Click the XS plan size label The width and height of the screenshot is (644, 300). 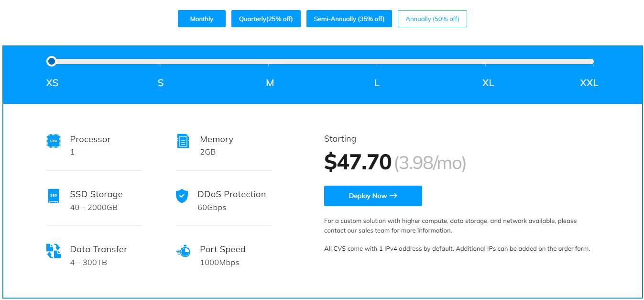(52, 83)
